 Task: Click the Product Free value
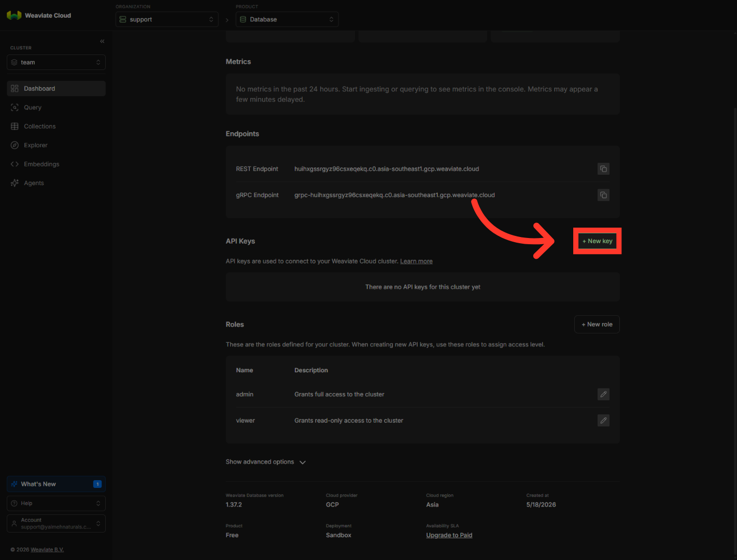tap(232, 535)
